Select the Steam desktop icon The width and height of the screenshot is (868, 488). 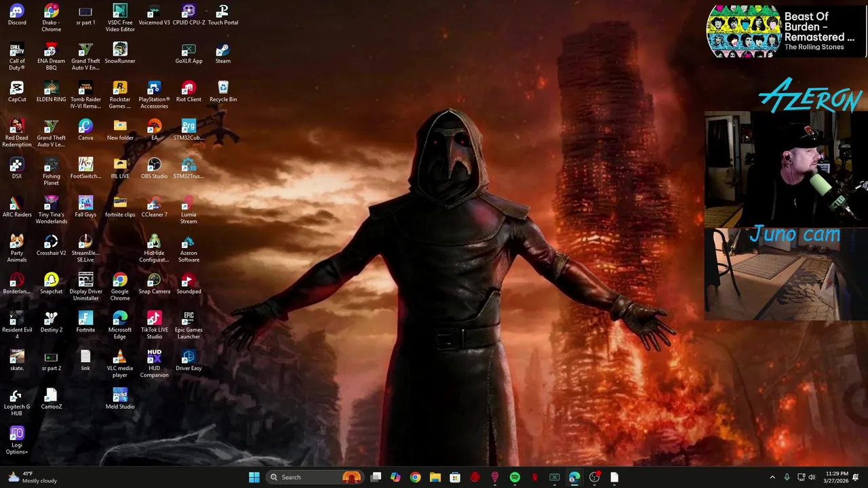(x=223, y=54)
